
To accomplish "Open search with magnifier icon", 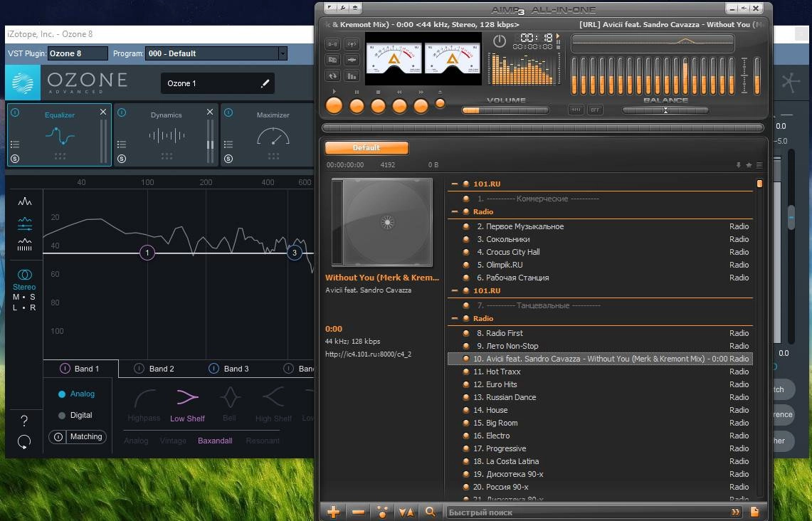I will (431, 512).
